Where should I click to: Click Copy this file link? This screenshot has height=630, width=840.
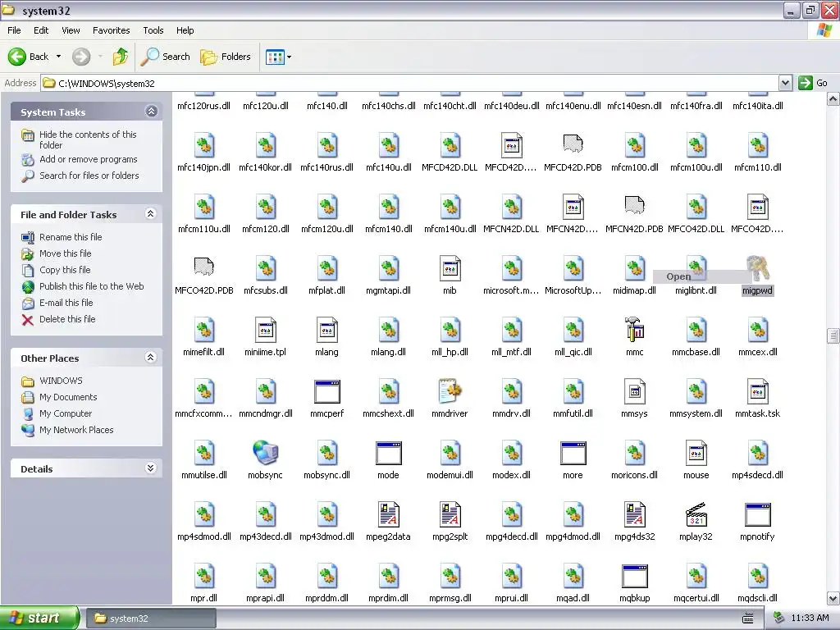pyautogui.click(x=65, y=269)
